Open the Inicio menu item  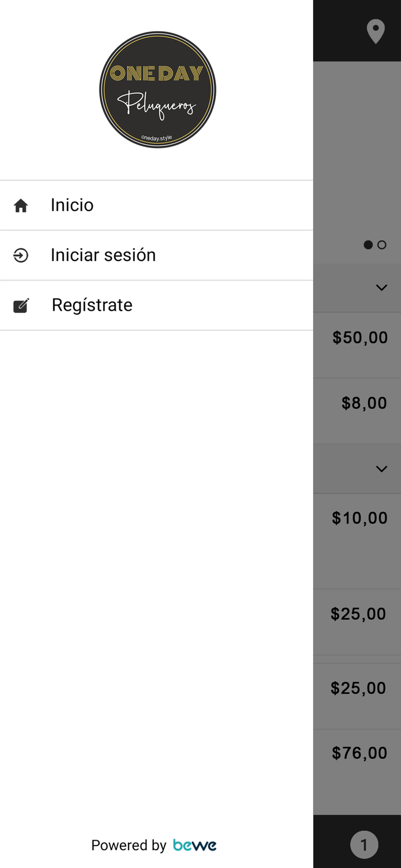tap(72, 205)
